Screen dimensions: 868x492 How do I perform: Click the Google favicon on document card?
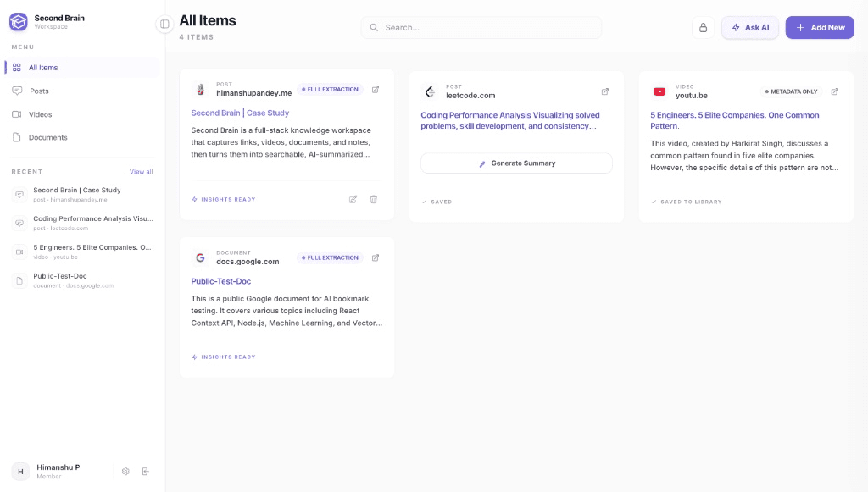200,257
